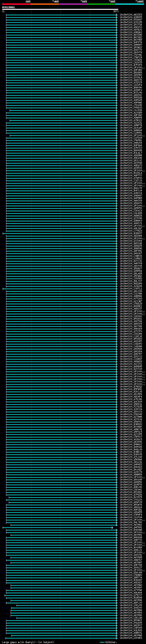Image resolution: width=146 pixels, height=644 pixels.
Task: Click the red ~20% identity legend segment
Action: pos(16,4)
